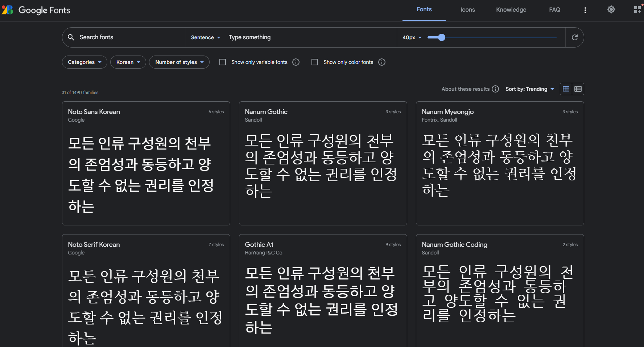Screen dimensions: 644x347
Task: Open the Gothic A1 font card
Action: tap(323, 291)
